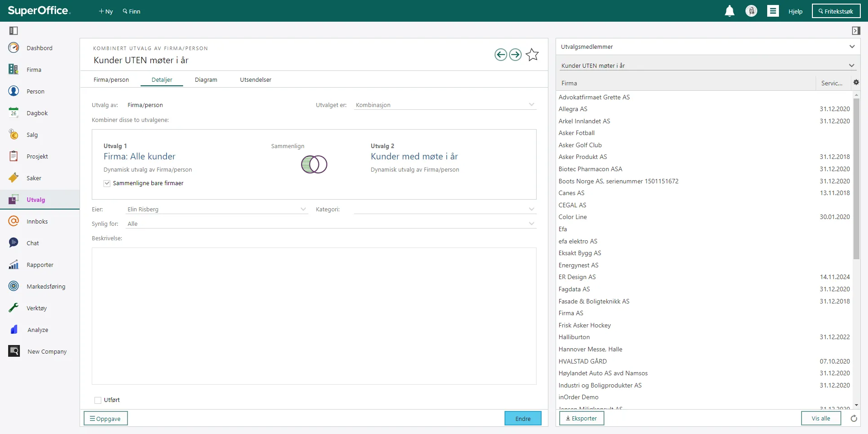Click the Endre button
The width and height of the screenshot is (868, 434).
coord(523,418)
